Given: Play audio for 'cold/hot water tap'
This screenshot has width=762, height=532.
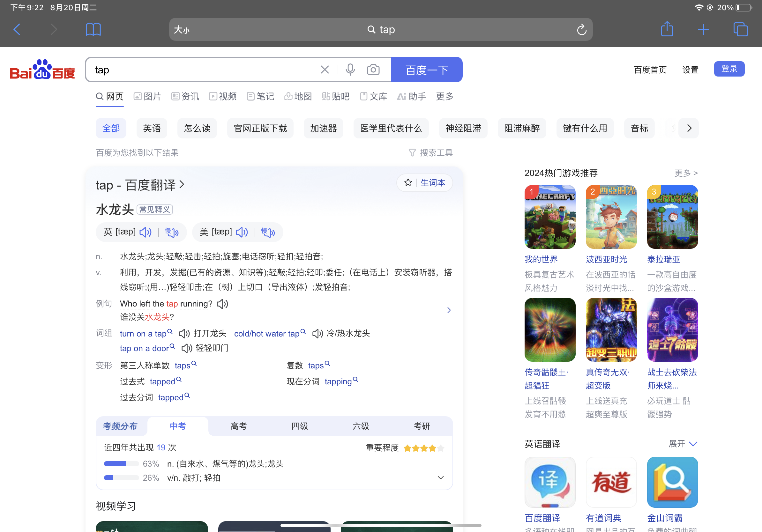Looking at the screenshot, I should click(x=317, y=333).
